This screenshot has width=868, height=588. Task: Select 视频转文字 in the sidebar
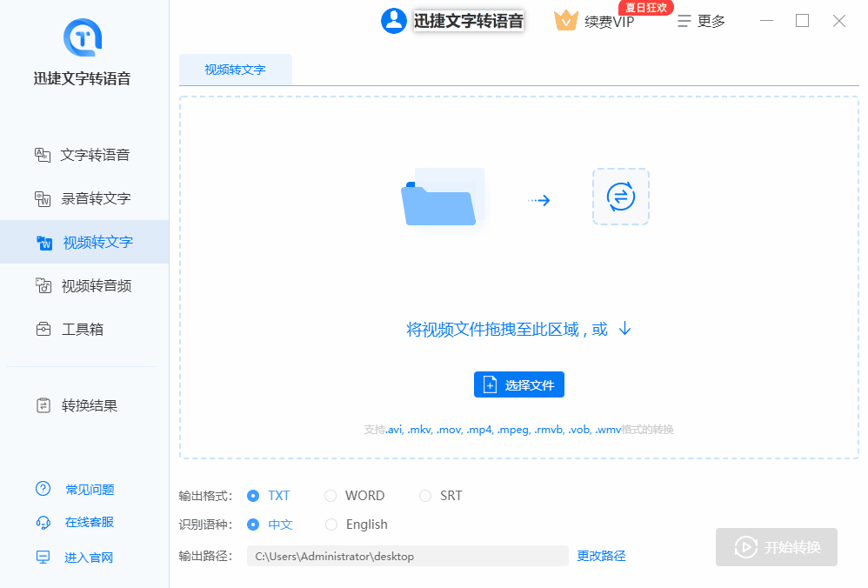[x=84, y=242]
